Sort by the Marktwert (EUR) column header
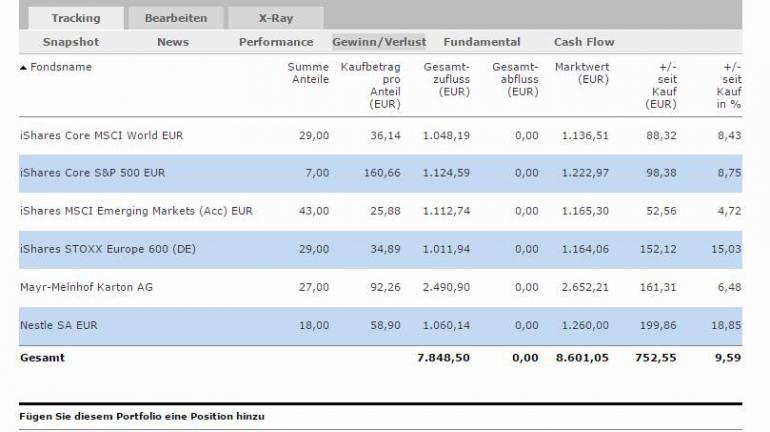 click(x=582, y=73)
